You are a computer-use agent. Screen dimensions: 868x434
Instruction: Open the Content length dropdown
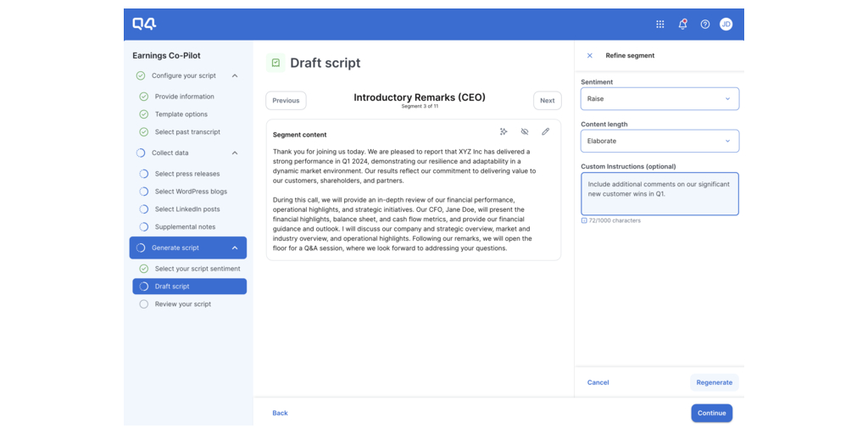coord(659,141)
